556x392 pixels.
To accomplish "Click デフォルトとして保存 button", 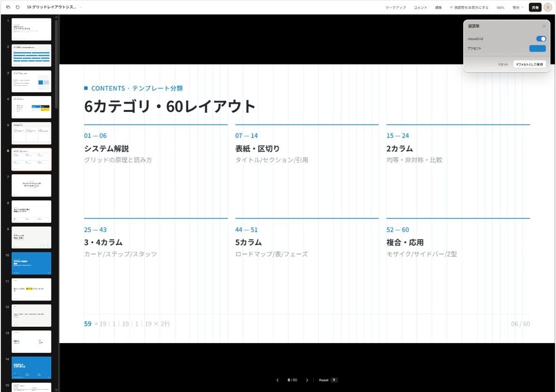I will (529, 65).
